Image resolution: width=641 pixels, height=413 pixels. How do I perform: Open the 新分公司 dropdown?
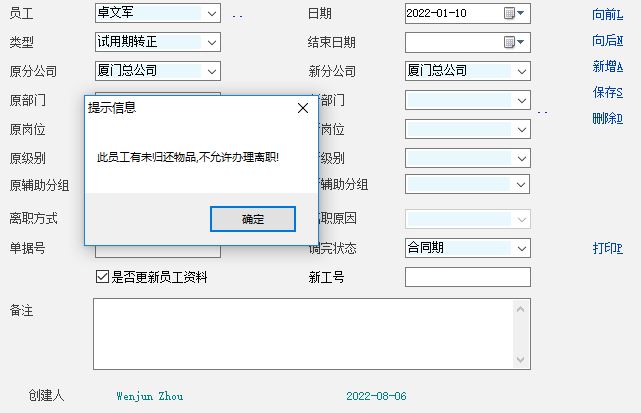click(521, 71)
